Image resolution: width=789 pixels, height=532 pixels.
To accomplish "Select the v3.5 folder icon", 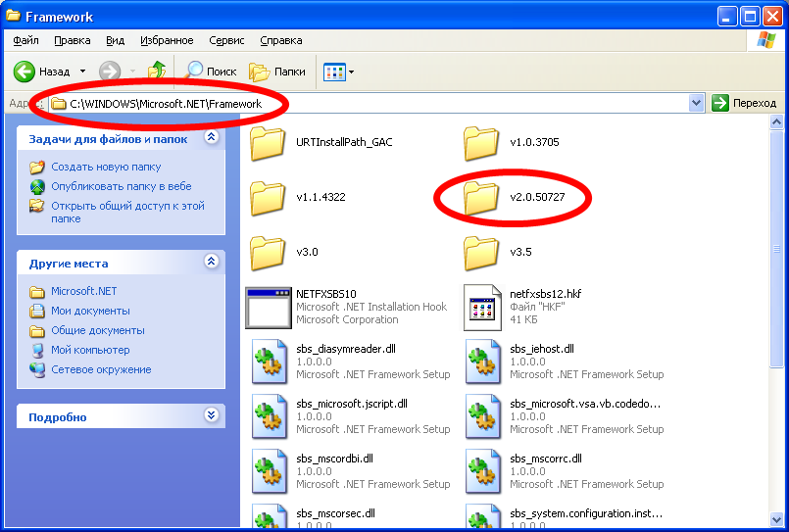I will (x=481, y=253).
